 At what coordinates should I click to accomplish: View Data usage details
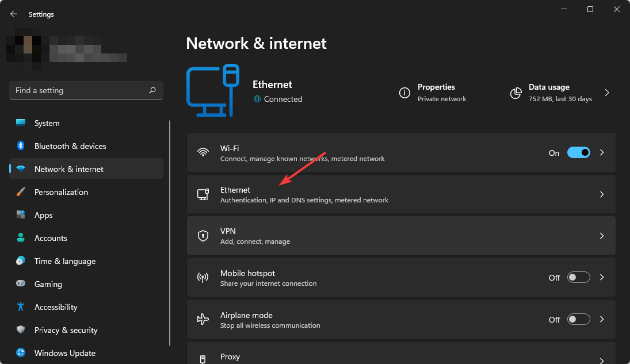[549, 93]
